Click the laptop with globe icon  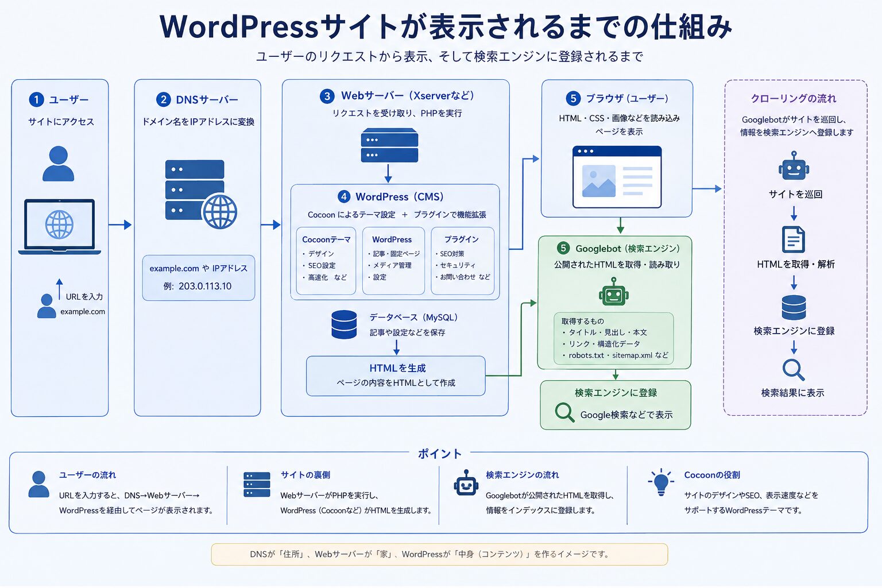[59, 227]
